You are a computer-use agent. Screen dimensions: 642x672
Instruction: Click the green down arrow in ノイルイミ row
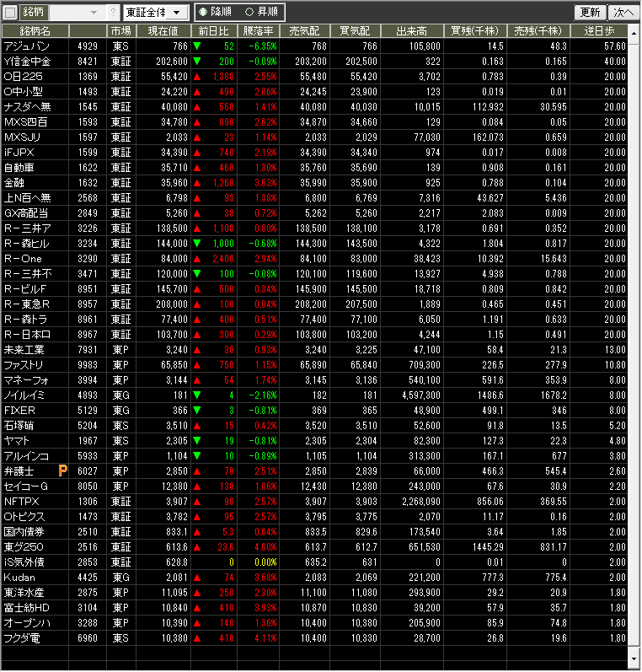197,395
